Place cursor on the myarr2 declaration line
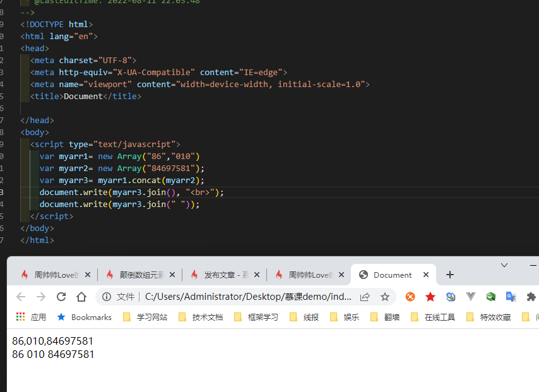Viewport: 539px width, 392px height. point(122,169)
